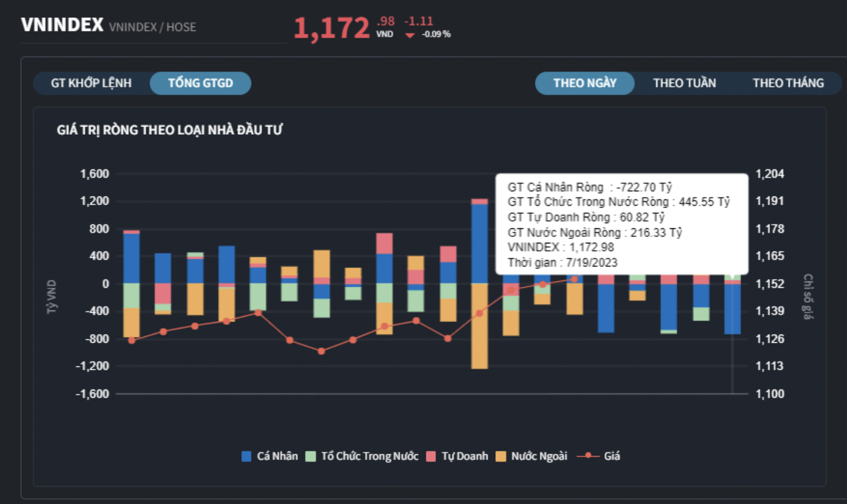This screenshot has height=504, width=847.
Task: Click the tallest blue Cá Nhân bar
Action: (480, 243)
